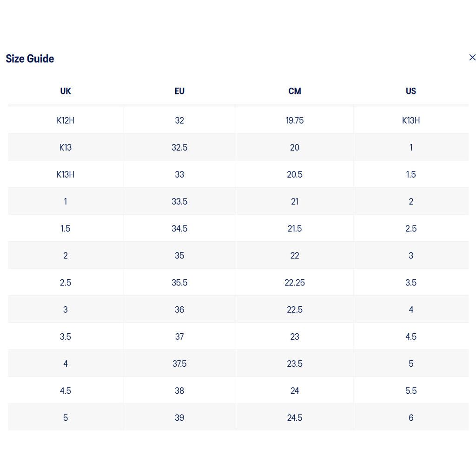
Task: Select the EU 39 size cell
Action: [x=179, y=417]
